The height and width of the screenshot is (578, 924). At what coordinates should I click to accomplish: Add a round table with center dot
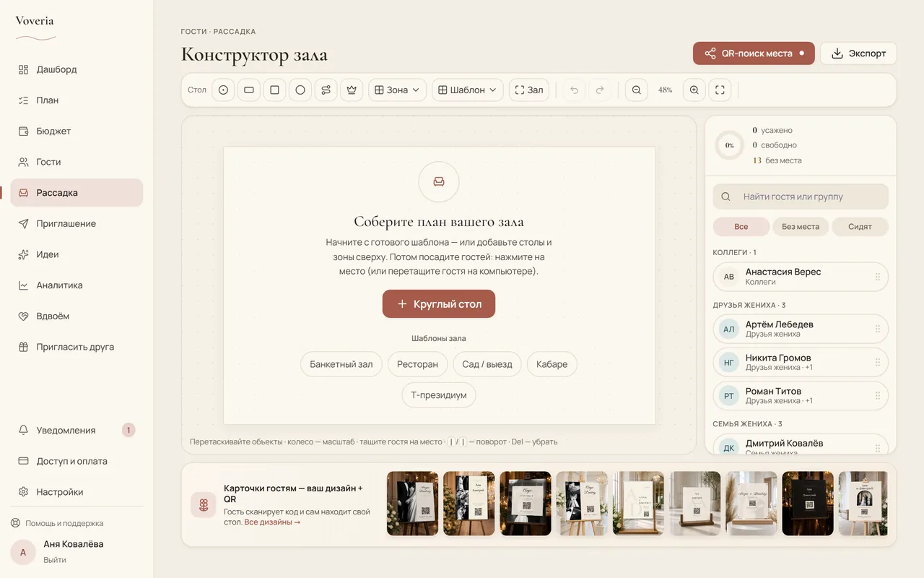[223, 90]
